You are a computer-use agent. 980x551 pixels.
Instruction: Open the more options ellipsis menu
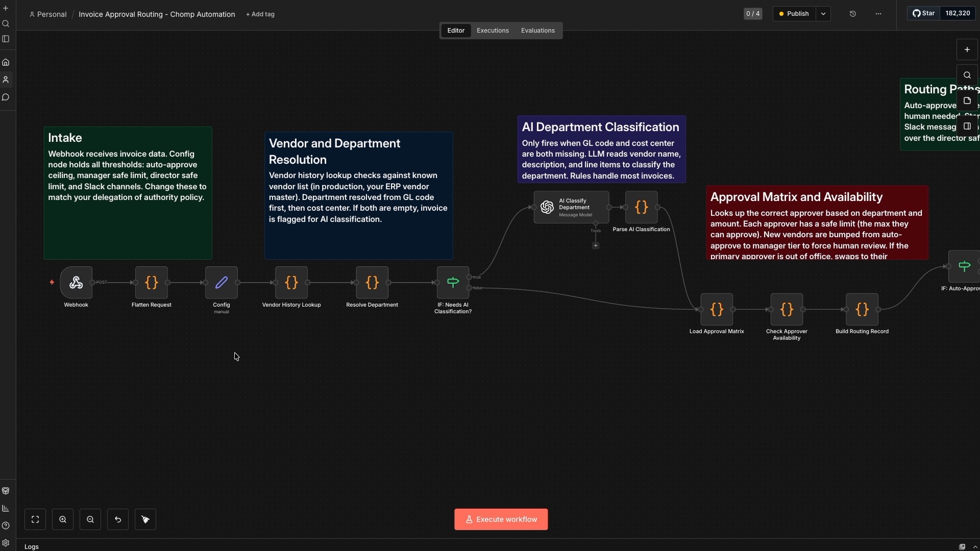click(x=877, y=14)
